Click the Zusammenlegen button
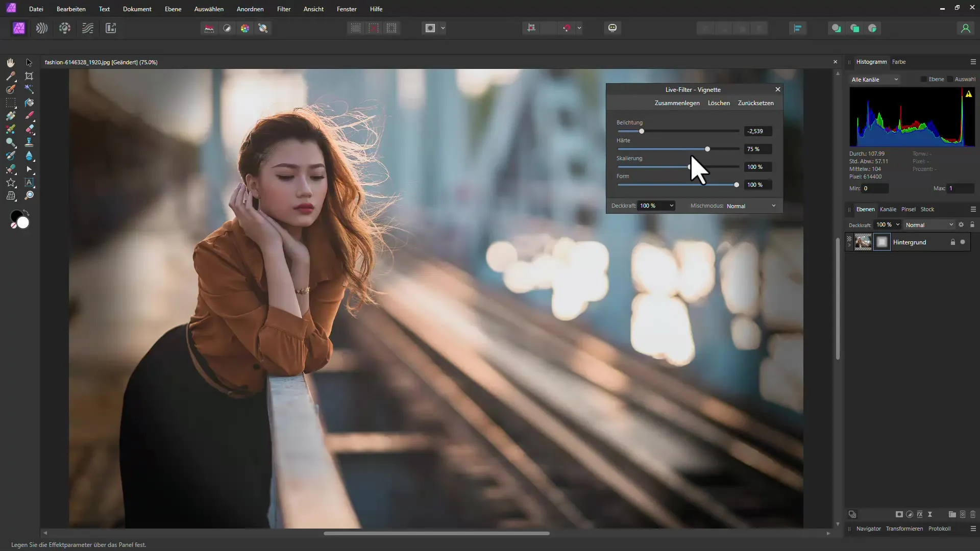980x551 pixels. pos(676,103)
